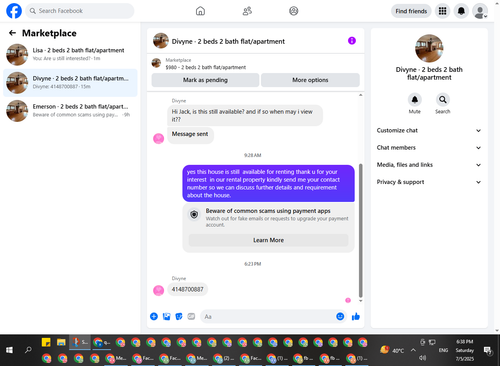Click the purple reply message bubble
Image resolution: width=500 pixels, height=366 pixels.
click(268, 183)
